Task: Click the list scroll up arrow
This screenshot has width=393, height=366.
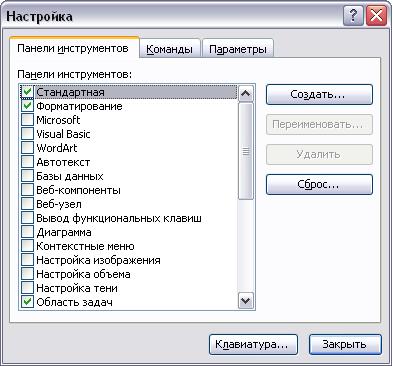Action: click(246, 93)
